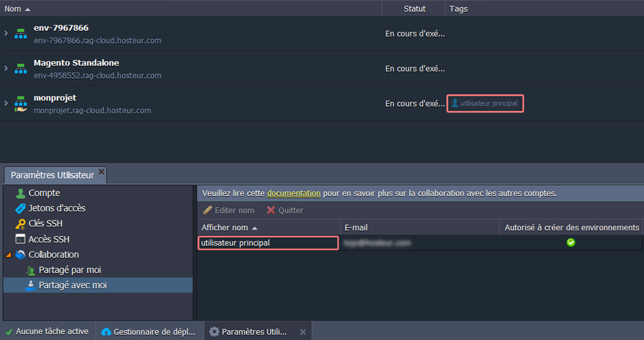Close the Paramètres Utilisateur panel tab

pos(101,171)
